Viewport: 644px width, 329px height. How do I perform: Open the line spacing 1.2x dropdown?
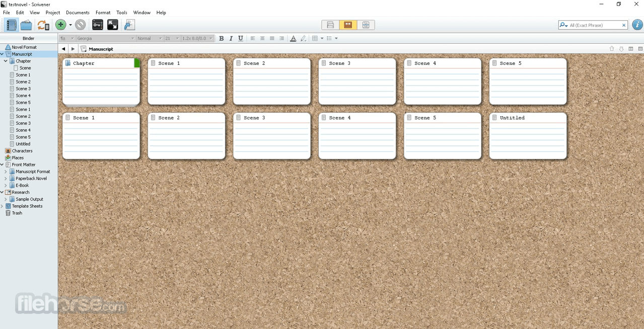point(197,38)
